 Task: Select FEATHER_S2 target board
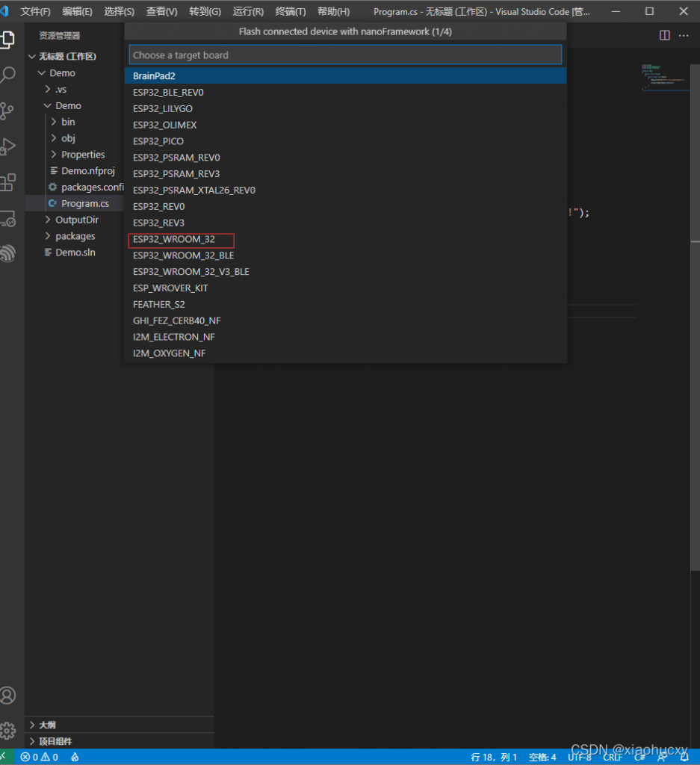(x=345, y=305)
